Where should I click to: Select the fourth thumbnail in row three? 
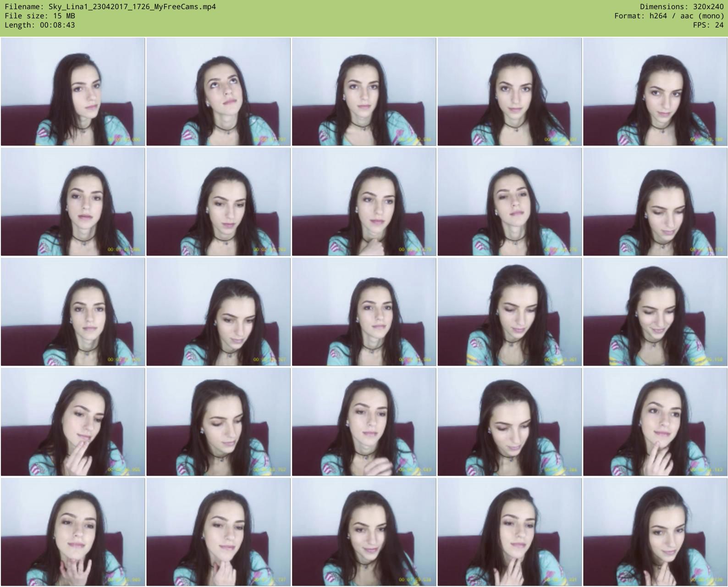[509, 312]
